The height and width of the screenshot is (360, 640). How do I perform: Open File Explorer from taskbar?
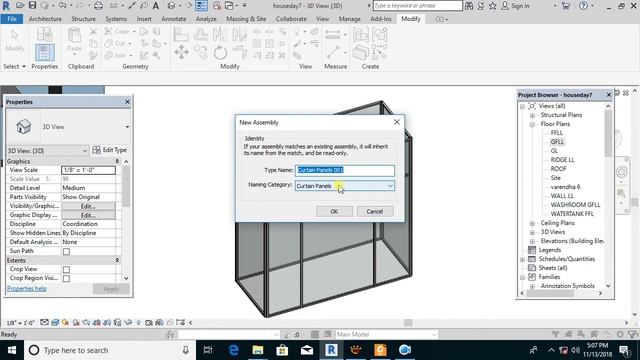(x=258, y=350)
